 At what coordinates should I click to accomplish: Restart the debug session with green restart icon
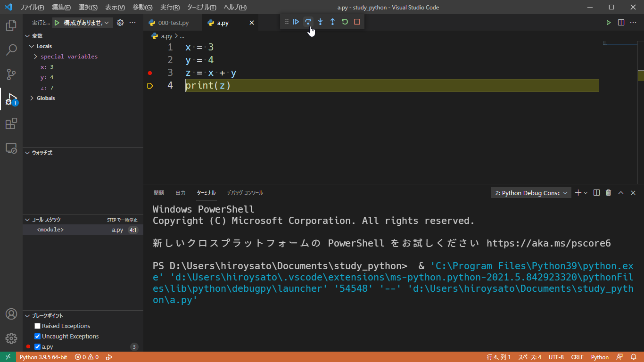[345, 22]
